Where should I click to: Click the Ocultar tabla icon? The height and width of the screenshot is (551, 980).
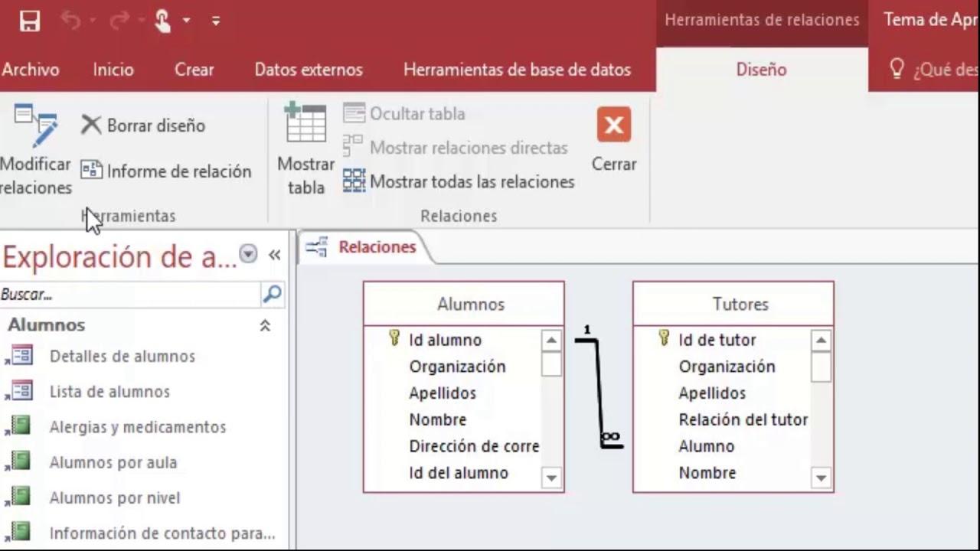pyautogui.click(x=354, y=113)
